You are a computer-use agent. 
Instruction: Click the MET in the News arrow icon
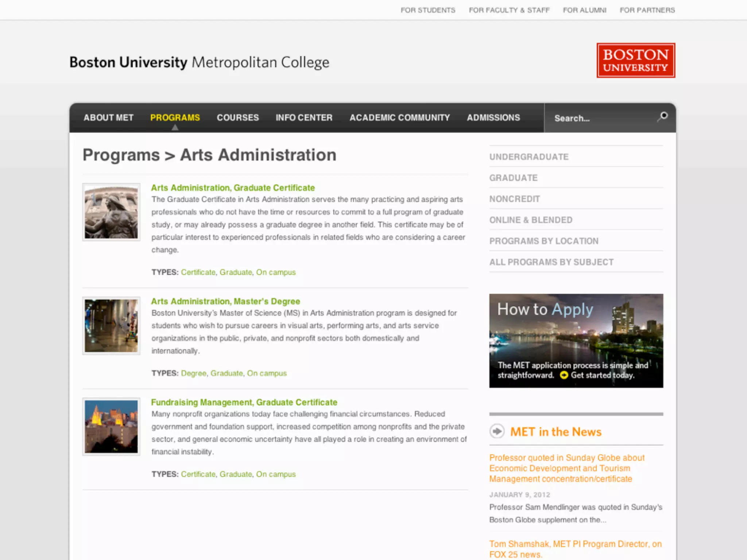click(497, 431)
